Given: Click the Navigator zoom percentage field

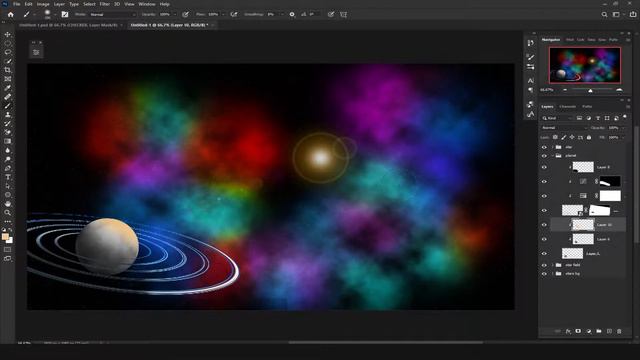Looking at the screenshot, I should 547,90.
